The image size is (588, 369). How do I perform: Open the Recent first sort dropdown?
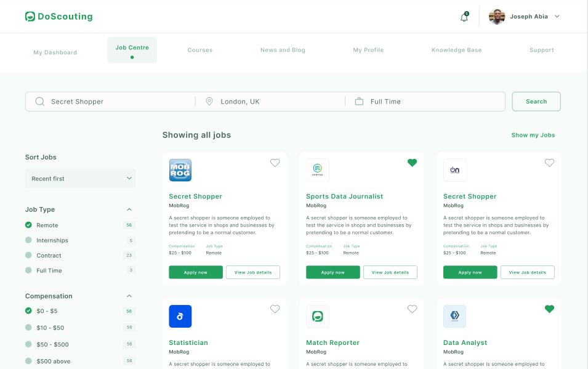[80, 177]
